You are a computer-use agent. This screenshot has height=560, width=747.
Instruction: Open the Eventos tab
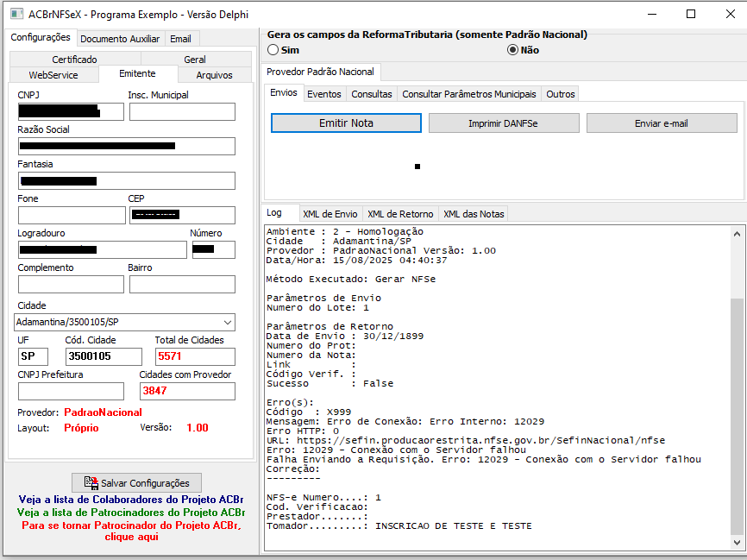324,94
